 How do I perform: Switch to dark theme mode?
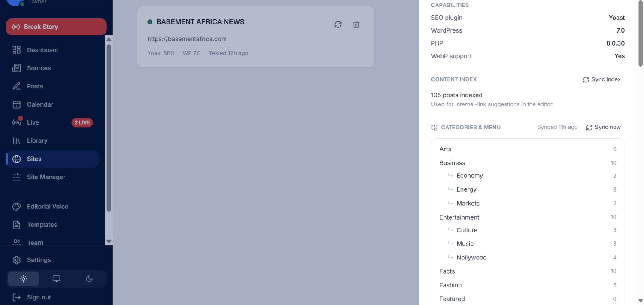point(89,279)
